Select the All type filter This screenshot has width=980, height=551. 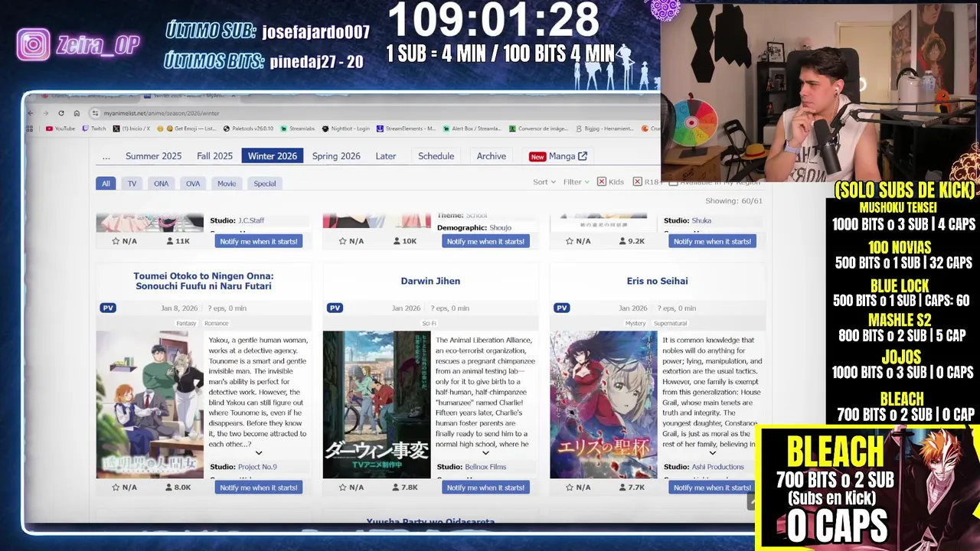point(106,184)
